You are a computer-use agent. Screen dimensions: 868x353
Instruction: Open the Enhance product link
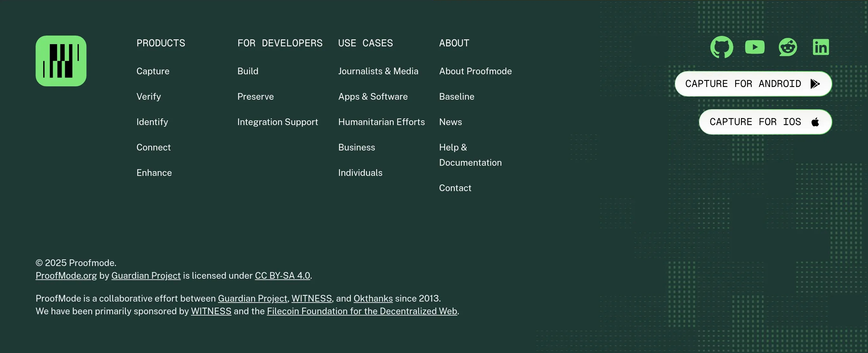click(154, 173)
